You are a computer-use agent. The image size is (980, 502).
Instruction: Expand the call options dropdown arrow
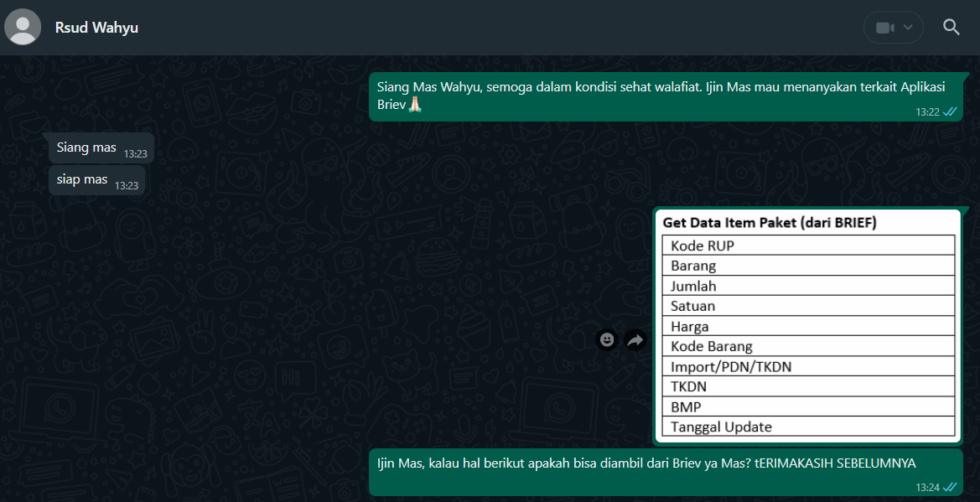click(x=909, y=28)
